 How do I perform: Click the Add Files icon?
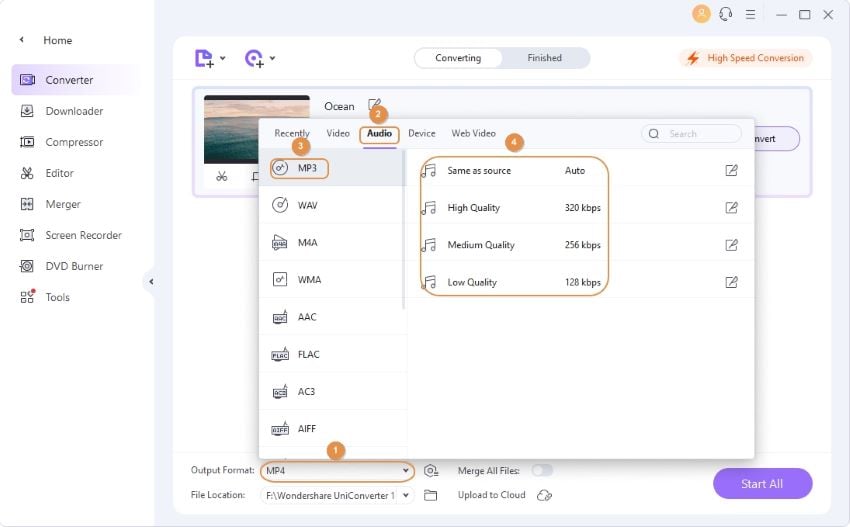pyautogui.click(x=204, y=58)
